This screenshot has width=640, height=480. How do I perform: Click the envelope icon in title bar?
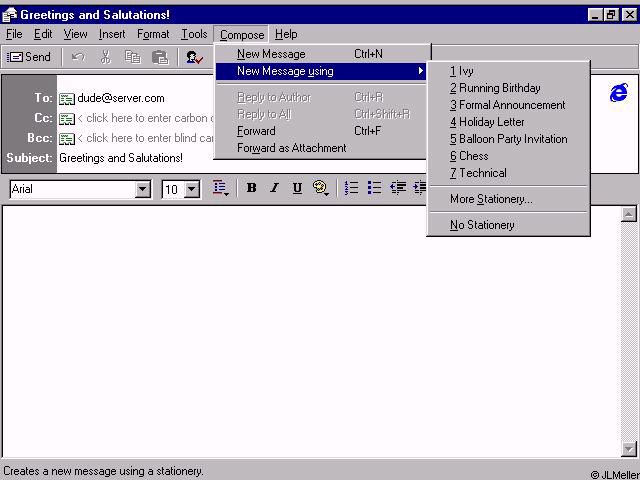[9, 15]
